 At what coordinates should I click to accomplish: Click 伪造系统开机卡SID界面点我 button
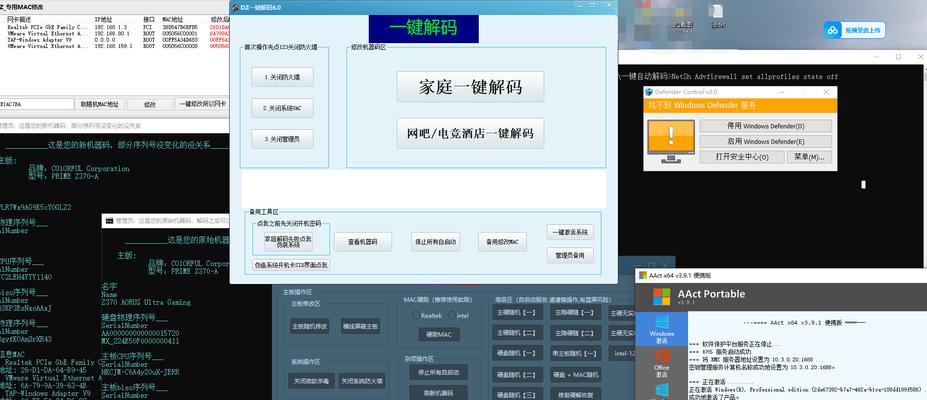tap(291, 265)
